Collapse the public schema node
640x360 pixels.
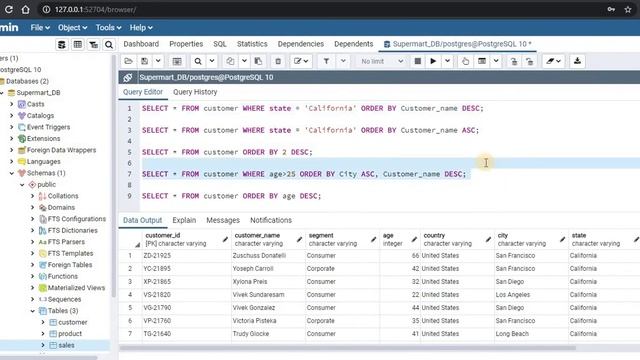[x=22, y=184]
